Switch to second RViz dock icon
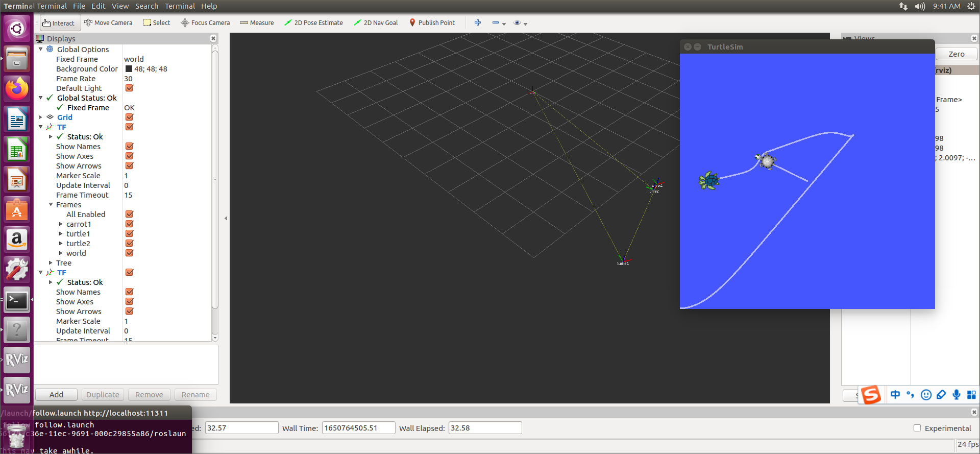 pyautogui.click(x=17, y=390)
